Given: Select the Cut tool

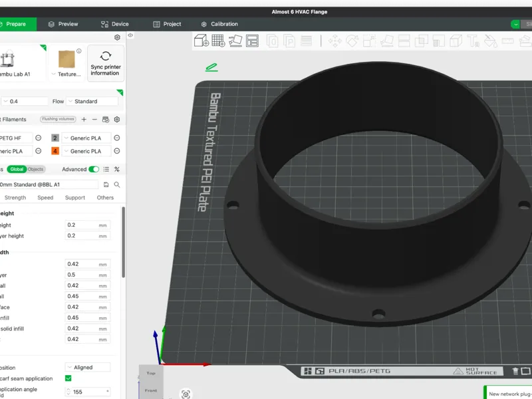Looking at the screenshot, I should 404,41.
